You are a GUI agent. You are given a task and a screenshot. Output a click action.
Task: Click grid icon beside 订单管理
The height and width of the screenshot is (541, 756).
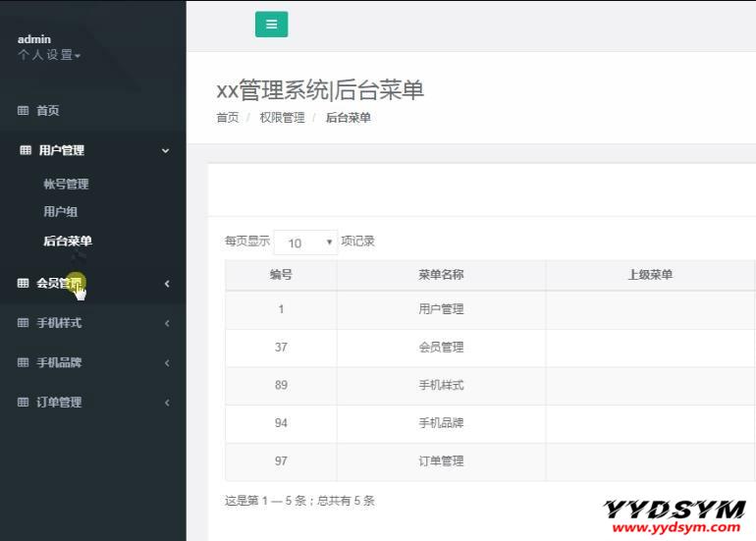[x=24, y=402]
